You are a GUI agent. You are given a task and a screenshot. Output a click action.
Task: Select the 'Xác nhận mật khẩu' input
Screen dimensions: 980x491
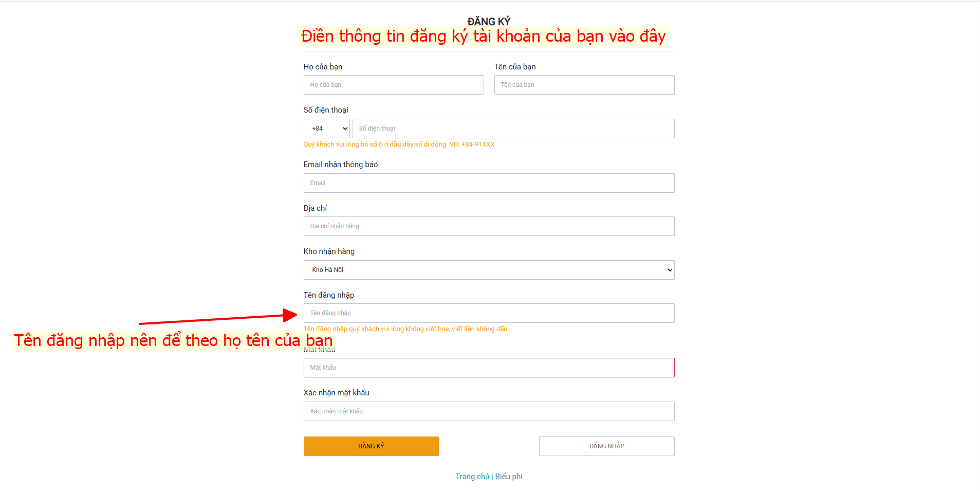click(488, 411)
